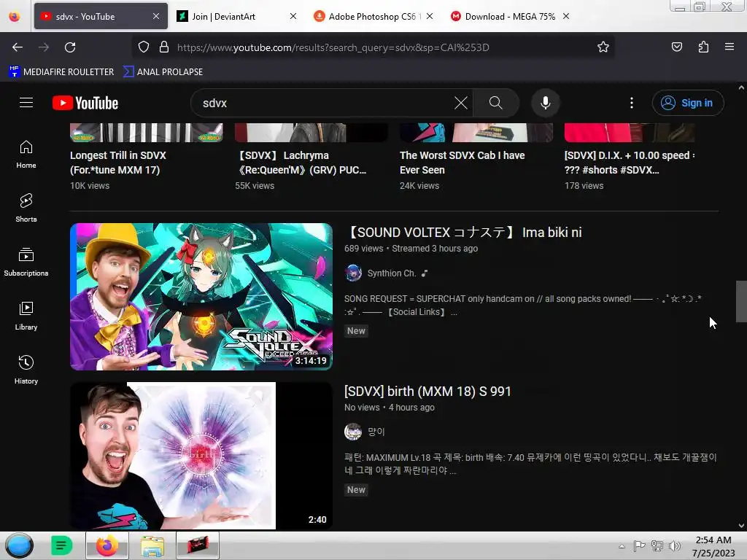Open Longest Trill in SDVX video title
Screen dimensions: 747x560
[x=118, y=163]
